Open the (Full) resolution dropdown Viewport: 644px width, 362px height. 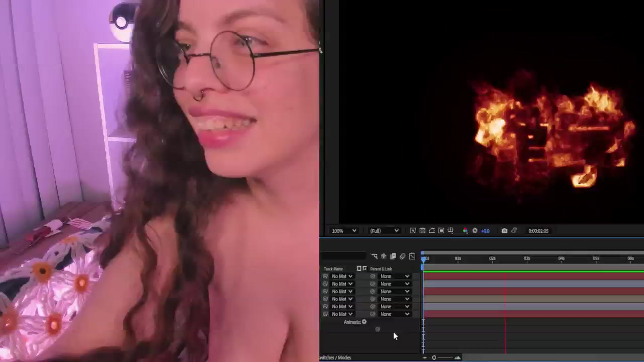[384, 231]
